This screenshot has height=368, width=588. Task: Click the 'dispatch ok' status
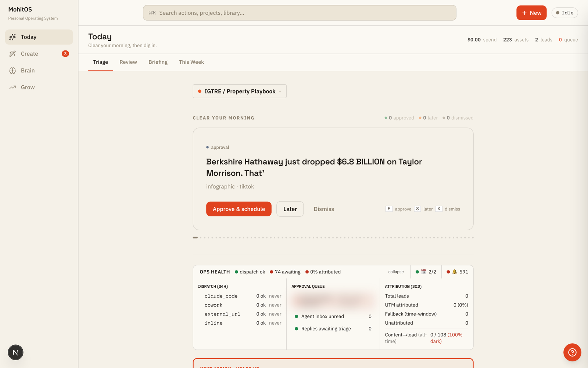click(250, 272)
